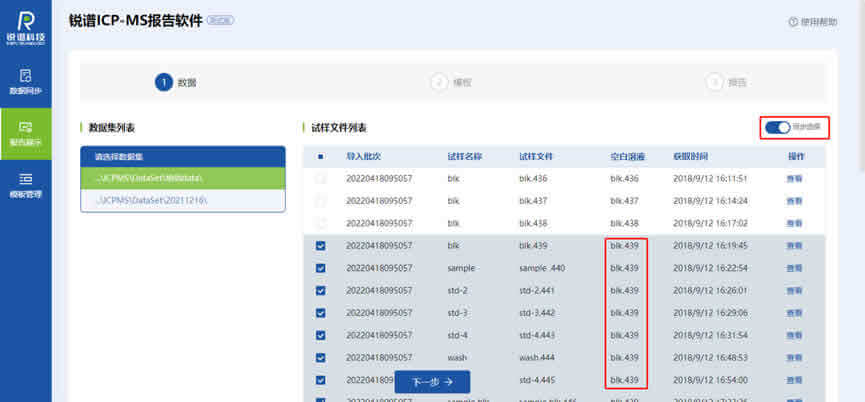Viewport: 865px width, 402px height.
Task: Click the 空白溶液 cell for std-2 row
Action: [624, 290]
